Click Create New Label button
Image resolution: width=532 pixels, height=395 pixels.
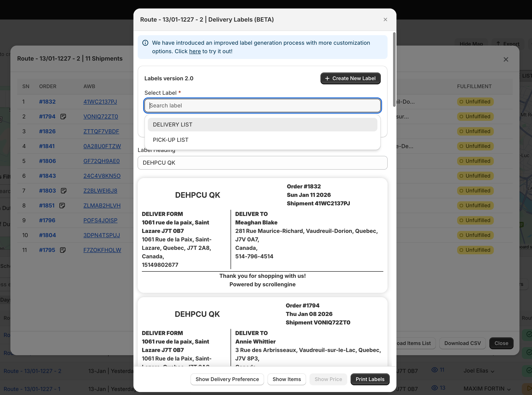[350, 78]
